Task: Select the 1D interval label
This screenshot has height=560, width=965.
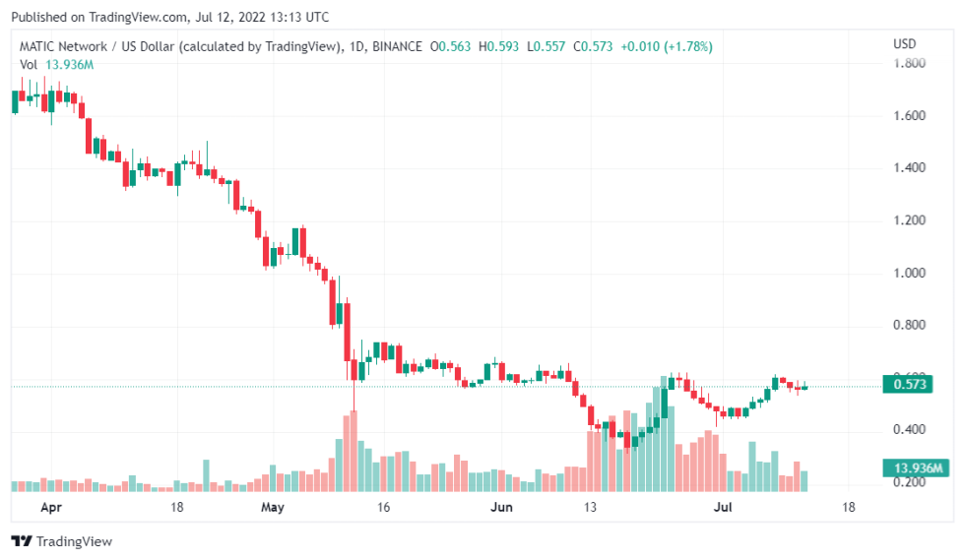Action: tap(356, 47)
